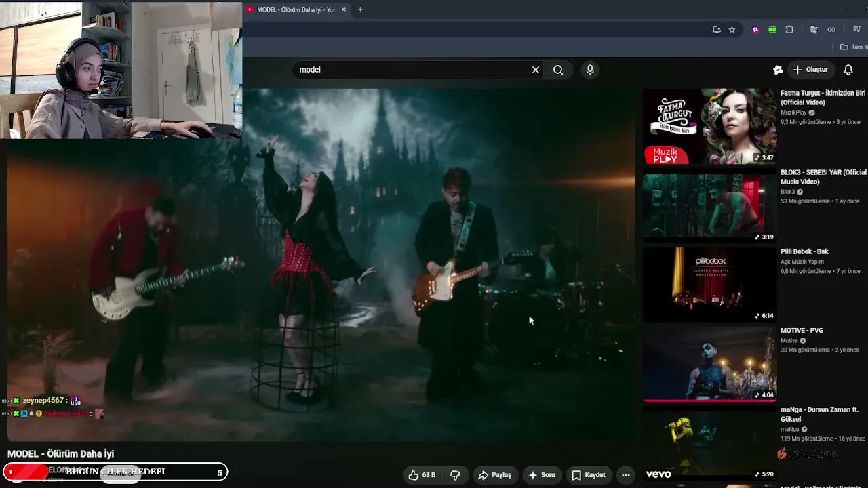Click '38 Mn görüntüleme' view count text
This screenshot has width=868, height=488.
tap(805, 350)
